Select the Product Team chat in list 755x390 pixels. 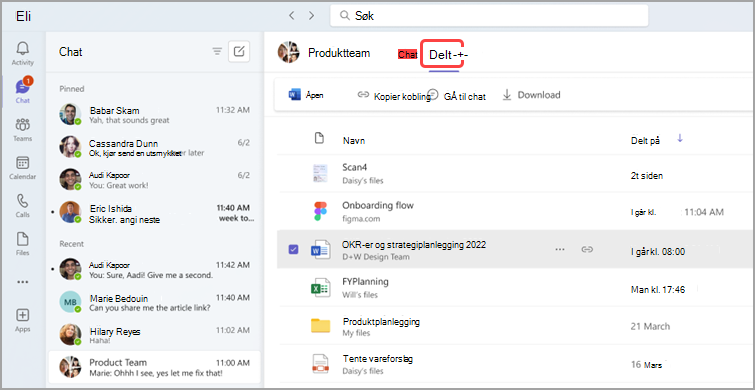coord(155,367)
